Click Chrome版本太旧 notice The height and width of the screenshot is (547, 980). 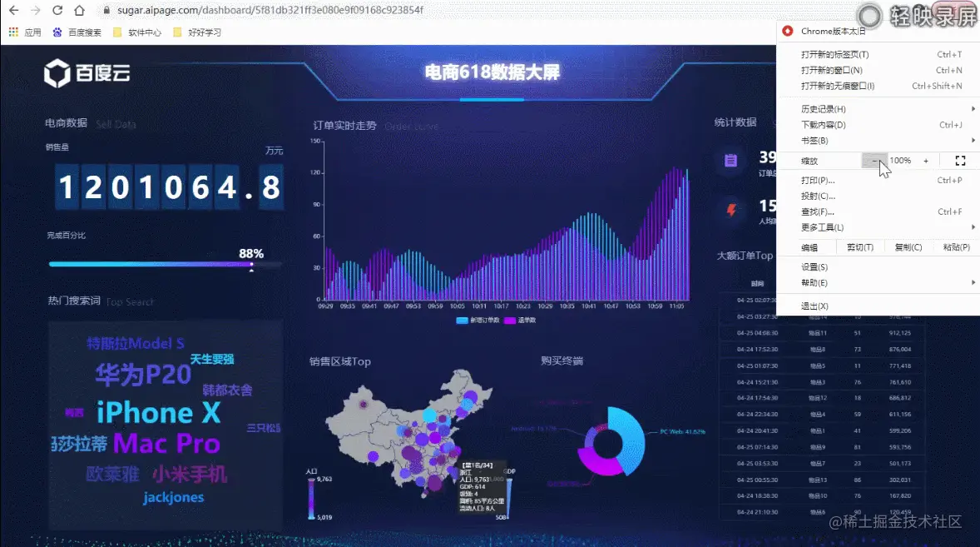click(833, 32)
